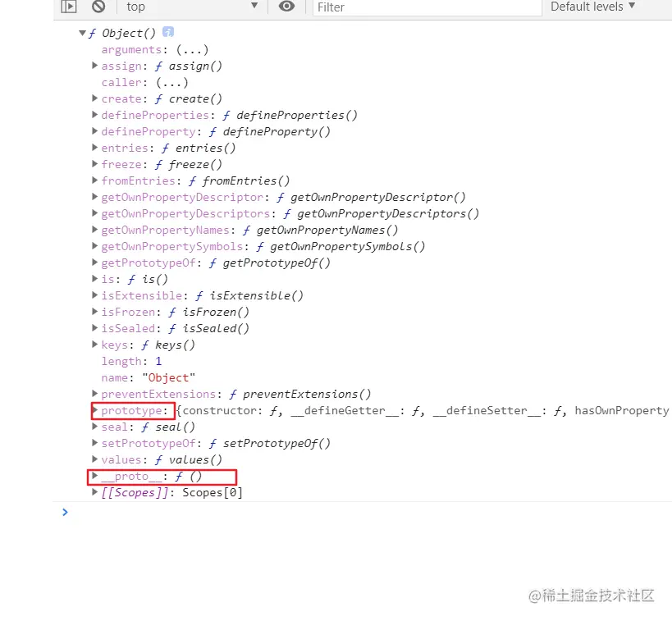Image resolution: width=672 pixels, height=621 pixels.
Task: Expand the entries property arrow
Action: tap(94, 148)
